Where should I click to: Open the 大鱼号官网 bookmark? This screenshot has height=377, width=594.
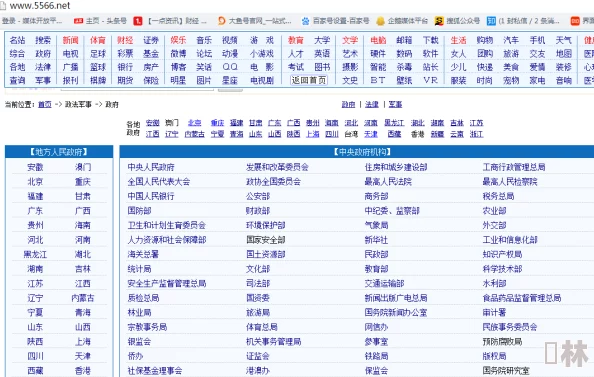click(255, 21)
